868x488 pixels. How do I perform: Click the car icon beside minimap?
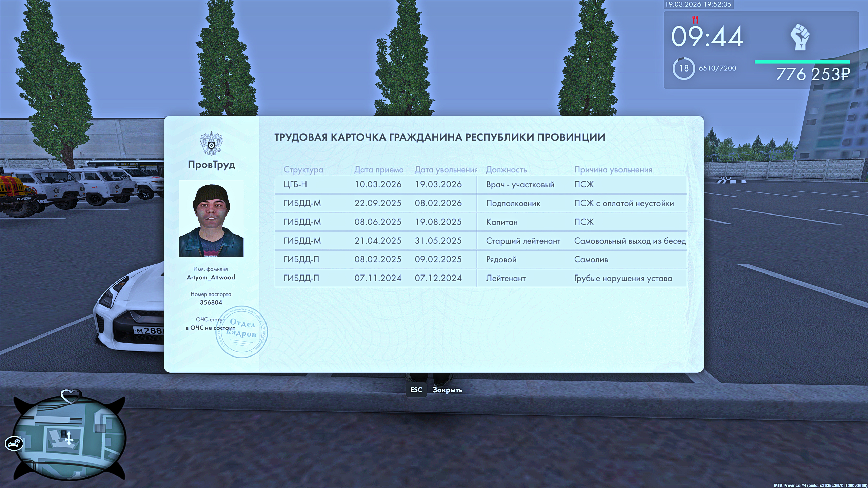point(14,443)
